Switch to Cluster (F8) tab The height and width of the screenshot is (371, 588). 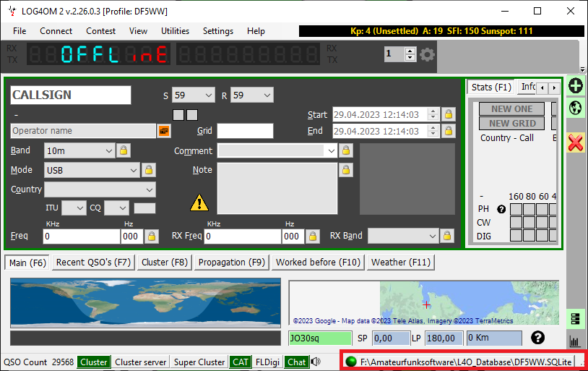(x=165, y=262)
